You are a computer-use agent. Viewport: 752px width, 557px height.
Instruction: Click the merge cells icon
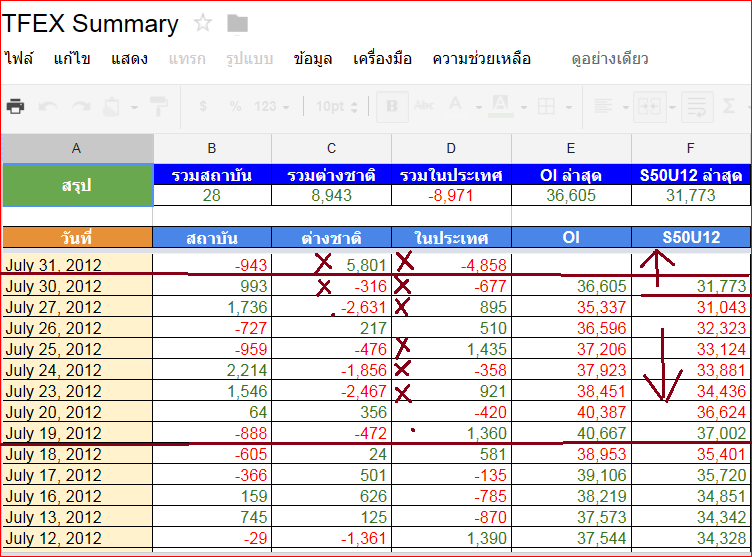649,107
